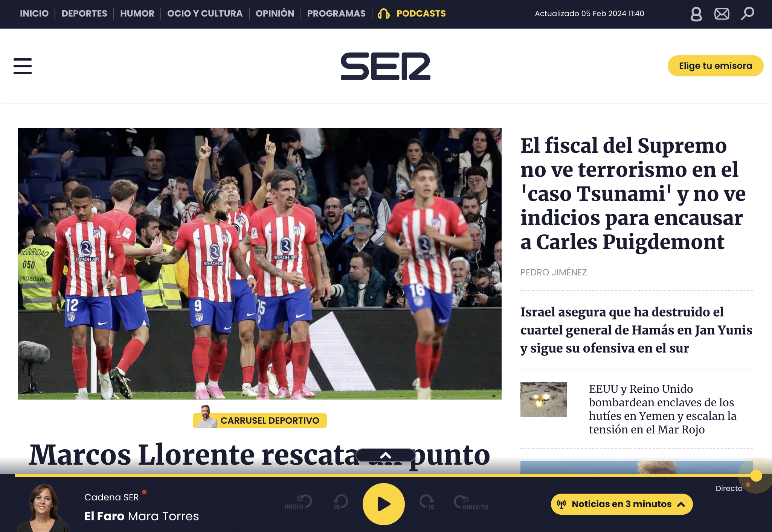
Task: Open the OCIO Y CULTURA section
Action: [205, 14]
